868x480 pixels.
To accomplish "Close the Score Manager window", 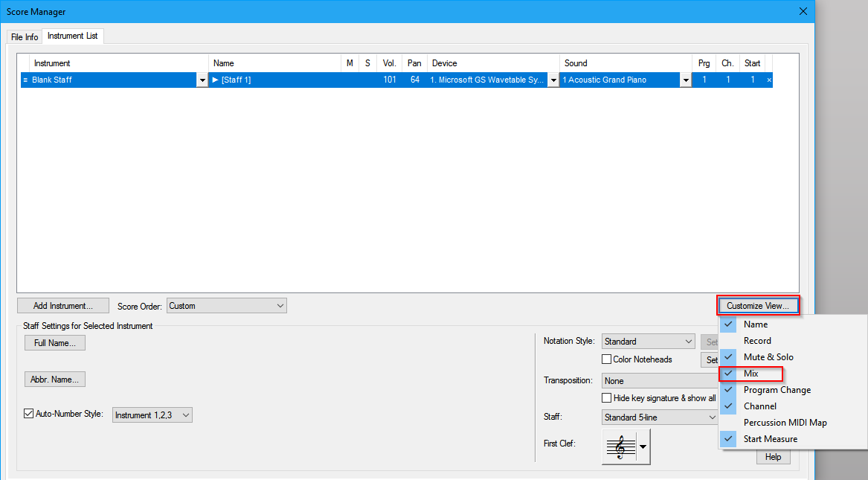I will [803, 11].
